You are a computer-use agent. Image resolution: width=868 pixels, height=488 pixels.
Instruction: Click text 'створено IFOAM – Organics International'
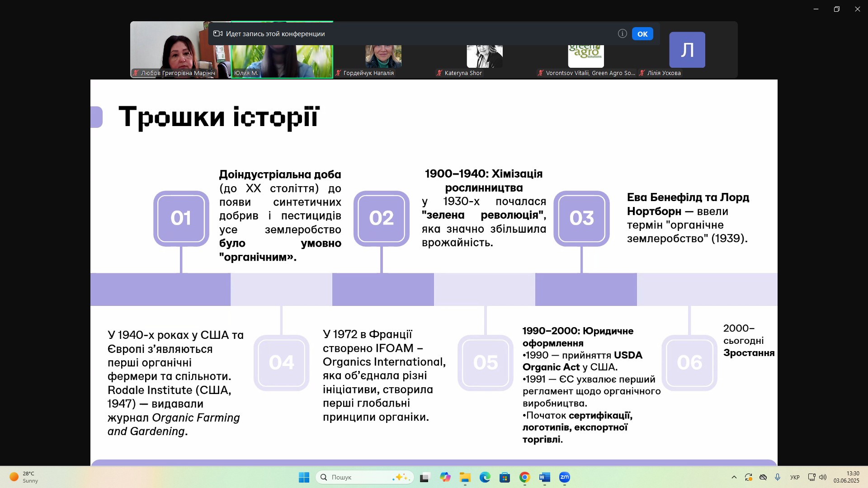pos(384,355)
